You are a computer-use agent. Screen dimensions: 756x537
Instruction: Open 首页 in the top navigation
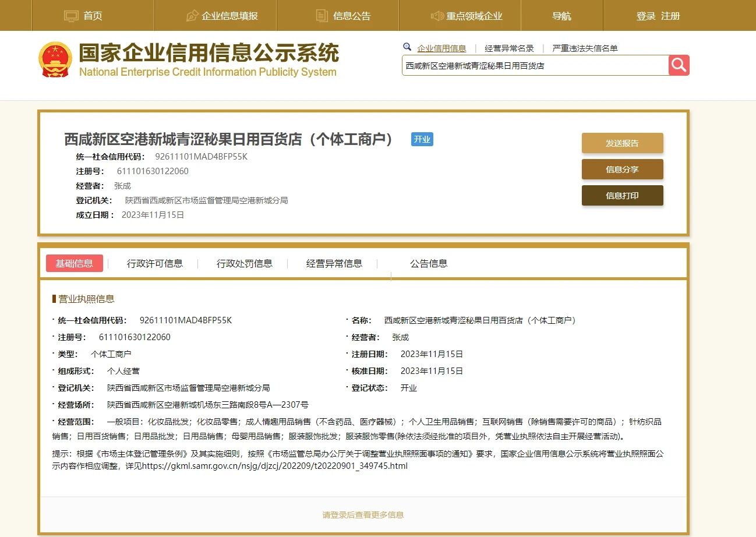click(x=93, y=16)
